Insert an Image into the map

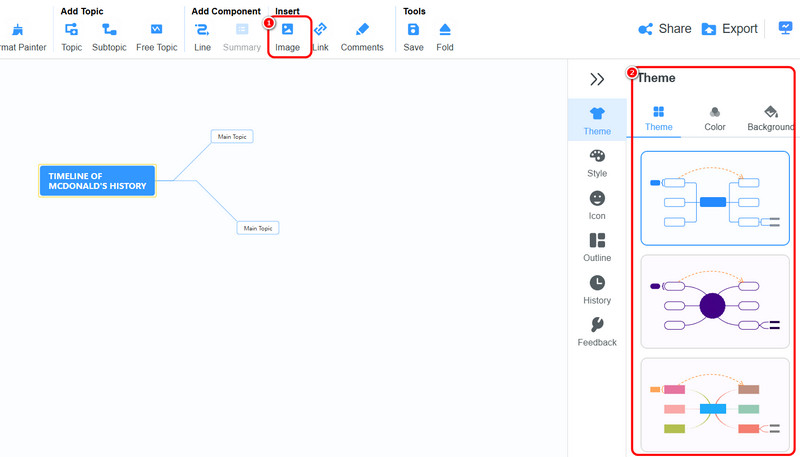click(288, 38)
